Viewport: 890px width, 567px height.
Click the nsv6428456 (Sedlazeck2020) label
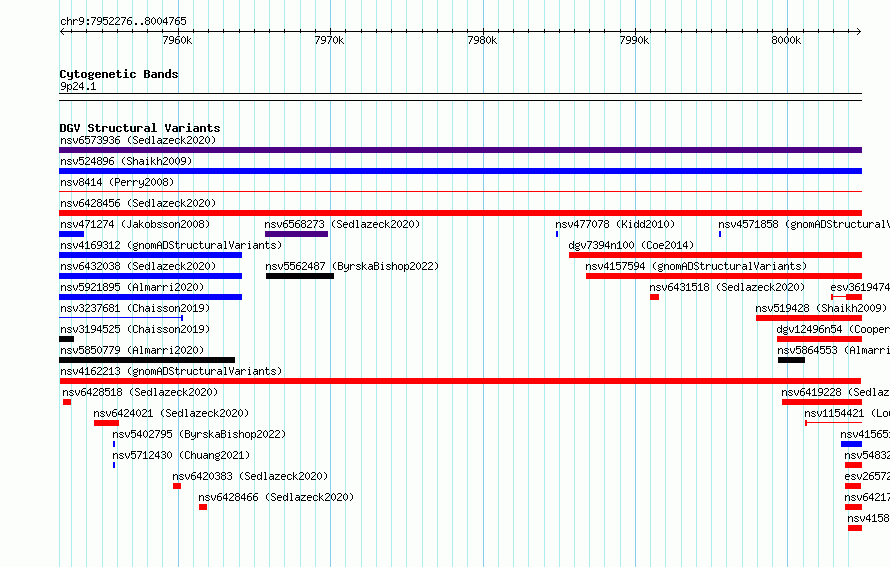(138, 203)
